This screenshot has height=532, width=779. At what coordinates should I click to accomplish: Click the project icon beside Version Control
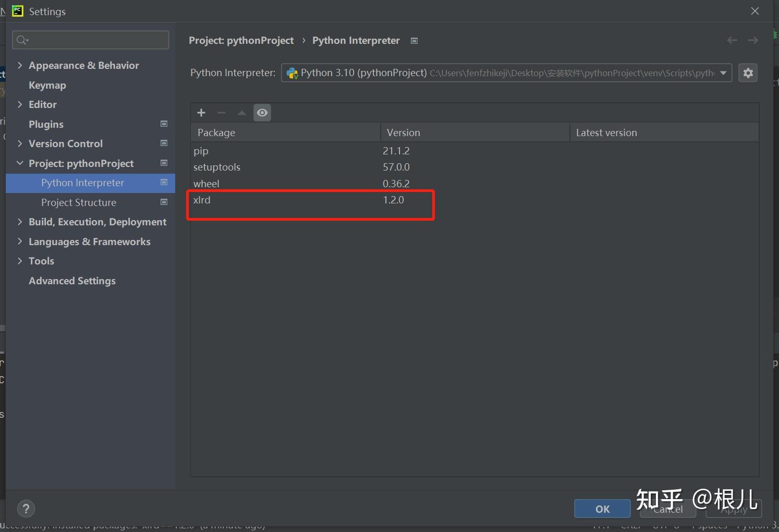[164, 143]
